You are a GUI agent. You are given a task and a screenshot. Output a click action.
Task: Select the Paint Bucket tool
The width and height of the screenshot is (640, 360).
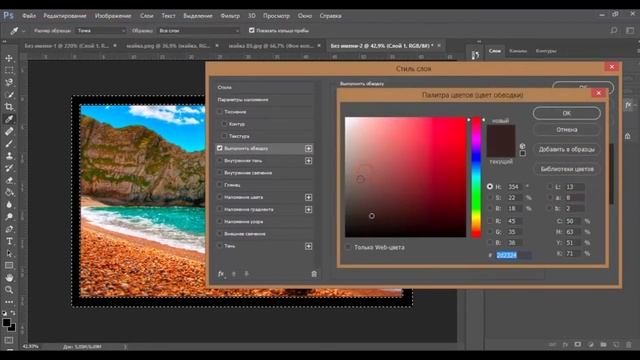pos(9,192)
